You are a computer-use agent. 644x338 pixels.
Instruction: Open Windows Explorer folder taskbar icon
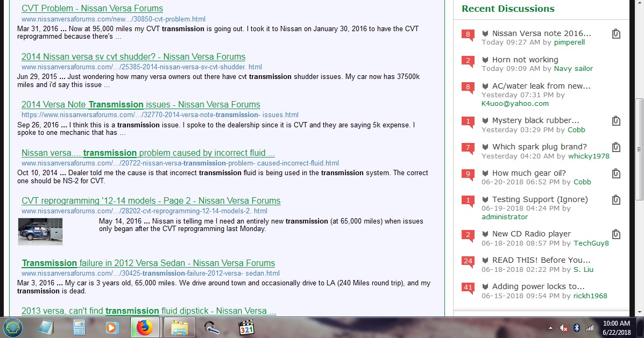click(x=180, y=328)
